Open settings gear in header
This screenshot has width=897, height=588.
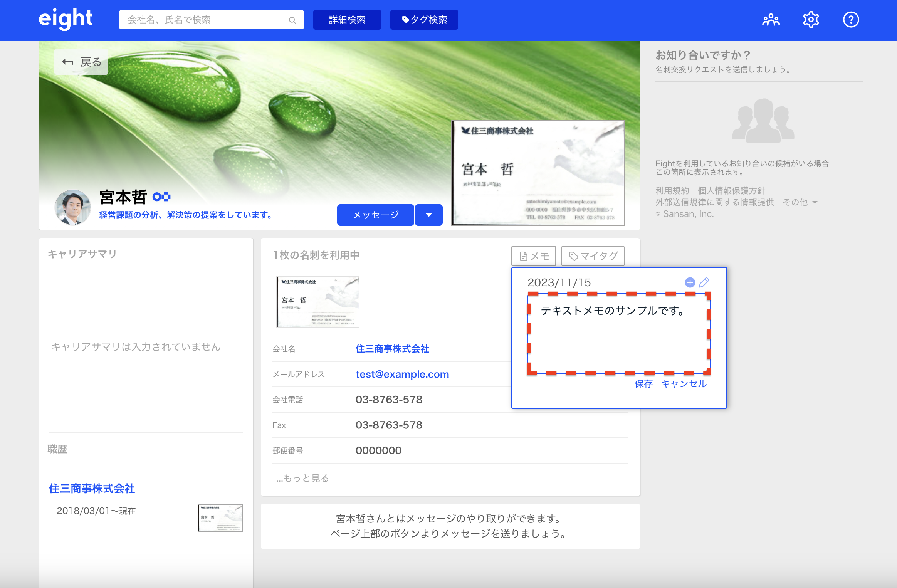click(x=811, y=20)
